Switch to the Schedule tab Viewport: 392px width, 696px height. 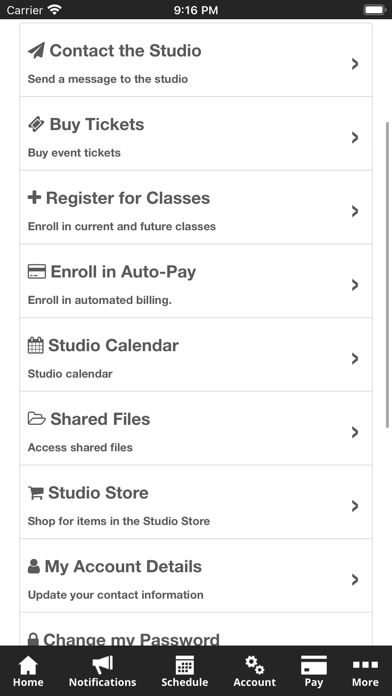tap(185, 672)
